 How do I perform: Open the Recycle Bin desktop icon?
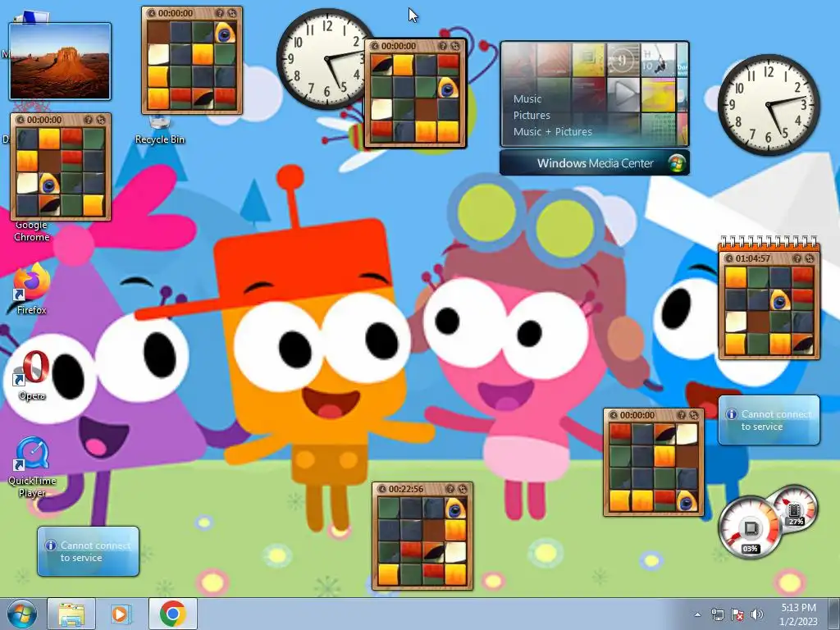pos(160,130)
